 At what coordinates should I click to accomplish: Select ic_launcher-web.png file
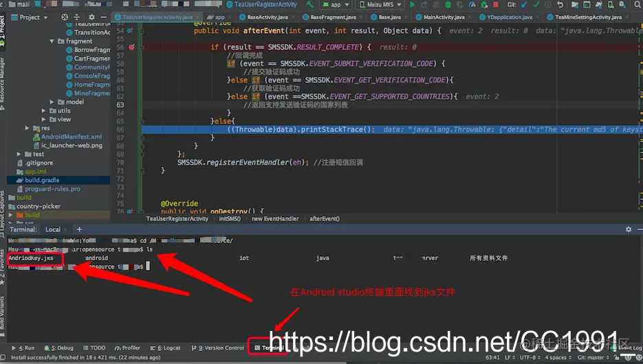(72, 146)
